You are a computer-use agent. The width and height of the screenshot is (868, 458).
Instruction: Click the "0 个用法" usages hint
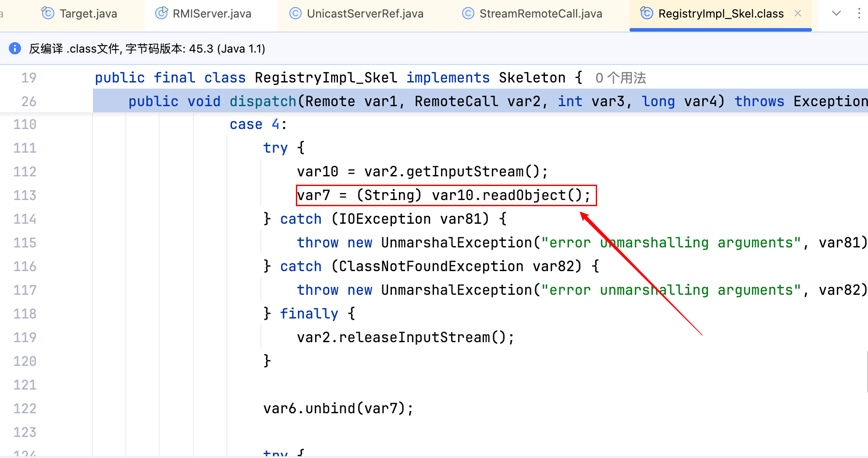point(620,78)
